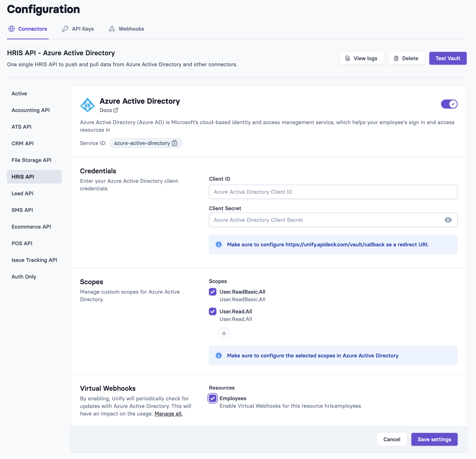Click the 'HRIS API - Azure Active Directory' heading
Viewport: 476px width, 459px height.
pos(61,53)
